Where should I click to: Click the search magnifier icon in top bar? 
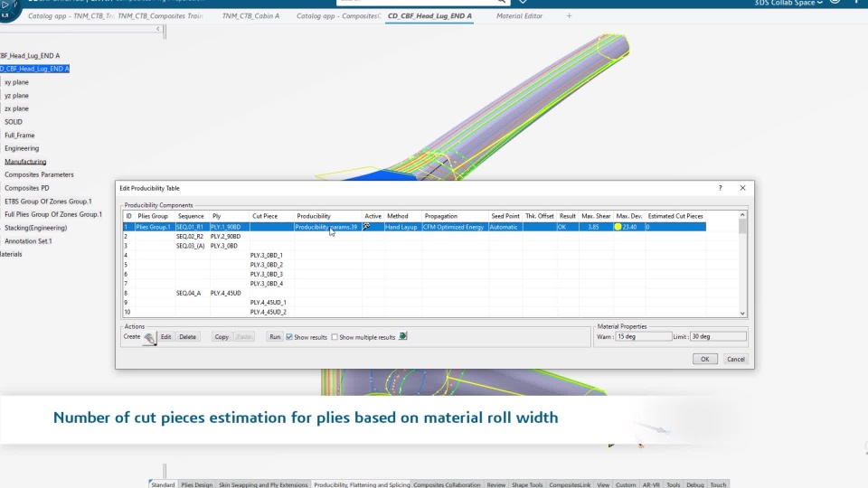click(x=500, y=2)
